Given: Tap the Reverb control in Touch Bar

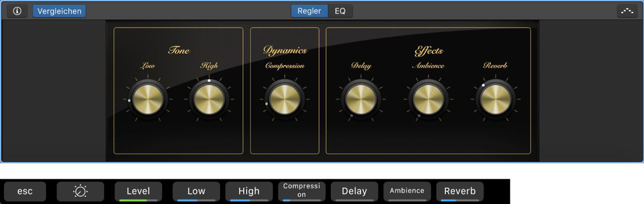Looking at the screenshot, I should (460, 191).
